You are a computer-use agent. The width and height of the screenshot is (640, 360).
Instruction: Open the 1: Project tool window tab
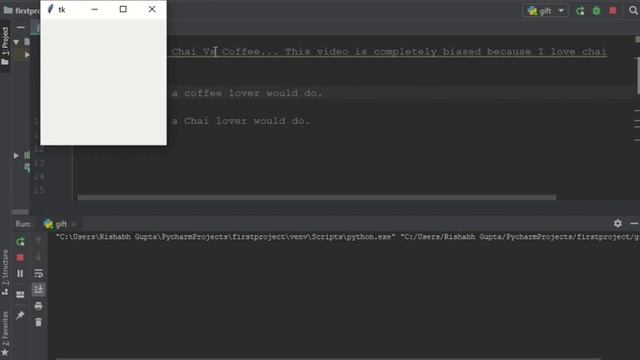click(x=5, y=46)
